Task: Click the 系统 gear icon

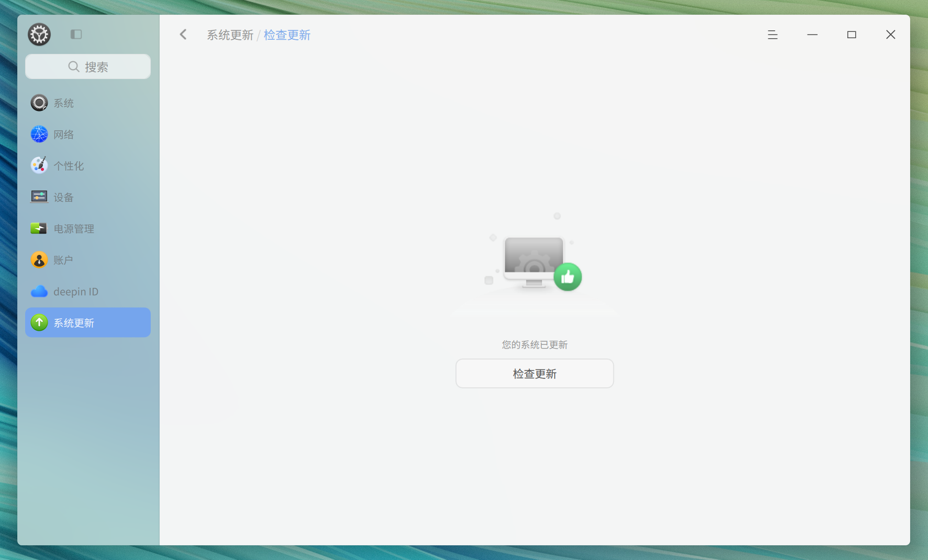Action: [x=39, y=103]
